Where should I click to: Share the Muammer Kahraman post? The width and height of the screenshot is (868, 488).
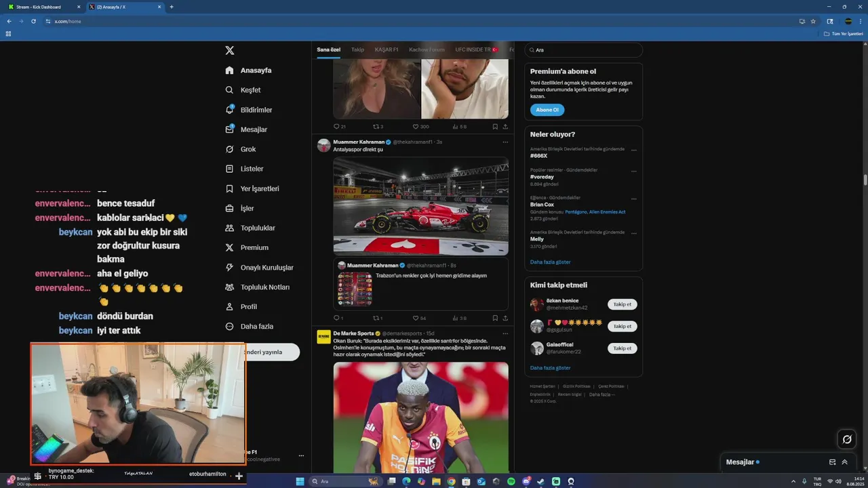505,318
